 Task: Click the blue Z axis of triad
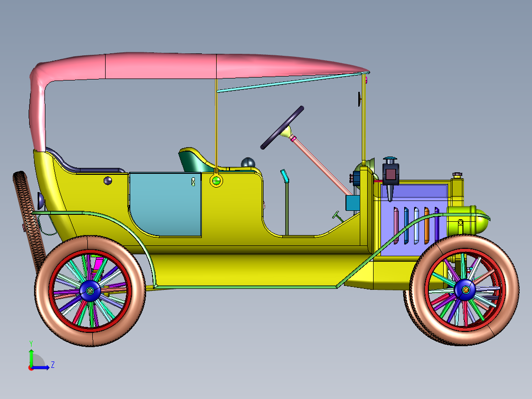coord(41,367)
